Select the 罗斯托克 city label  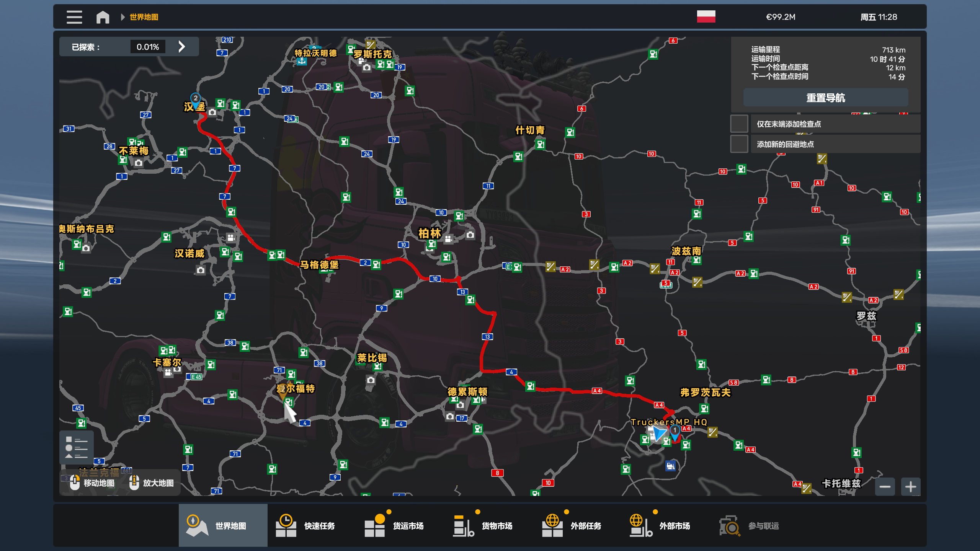[372, 54]
